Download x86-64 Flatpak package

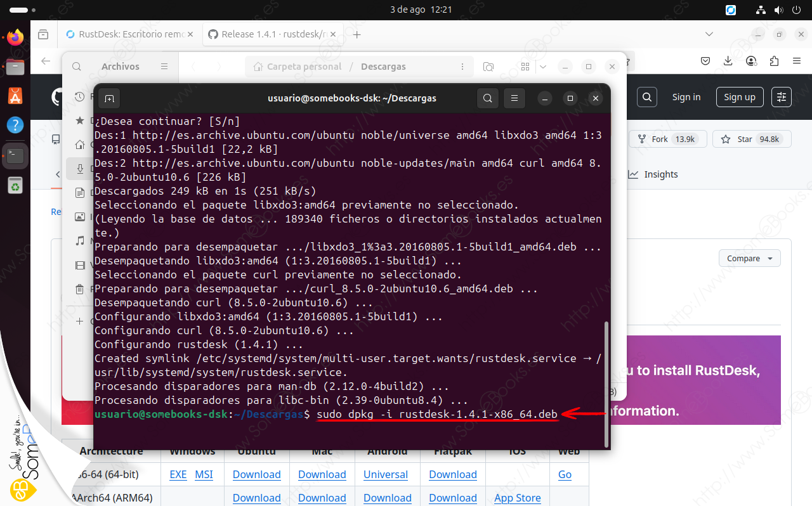pyautogui.click(x=453, y=474)
